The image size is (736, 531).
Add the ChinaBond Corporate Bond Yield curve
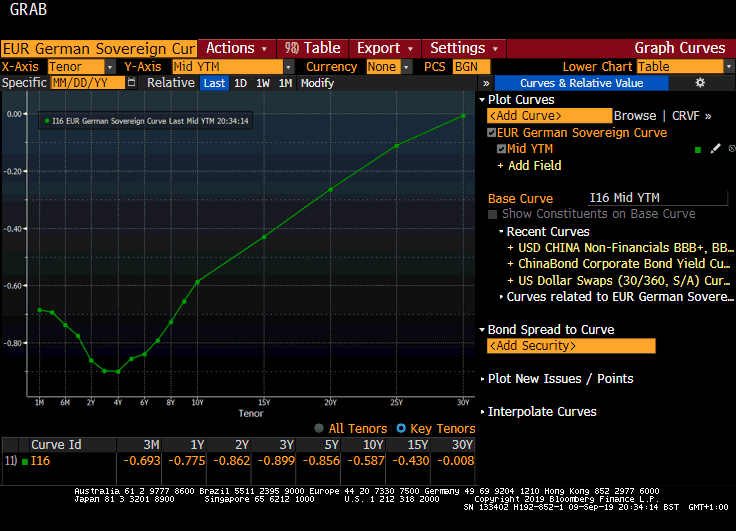click(618, 263)
